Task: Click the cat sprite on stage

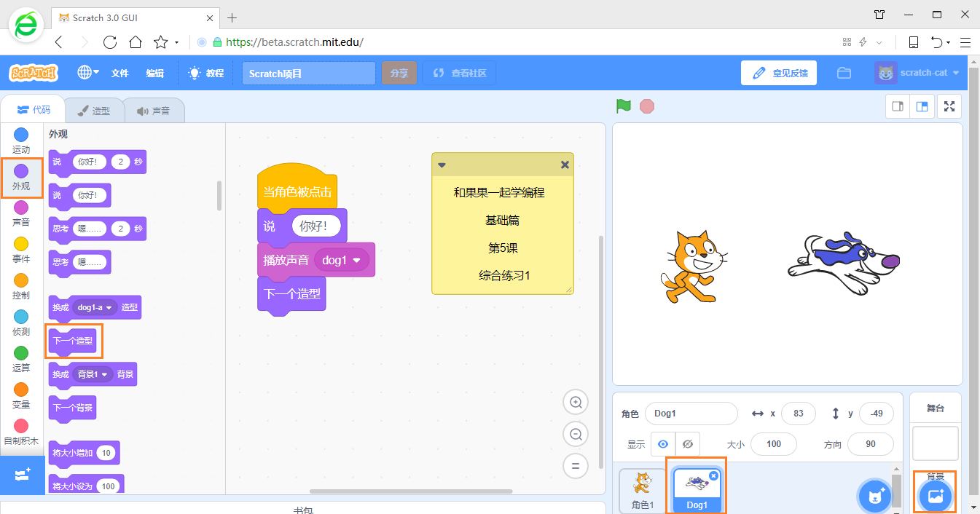Action: 694,266
